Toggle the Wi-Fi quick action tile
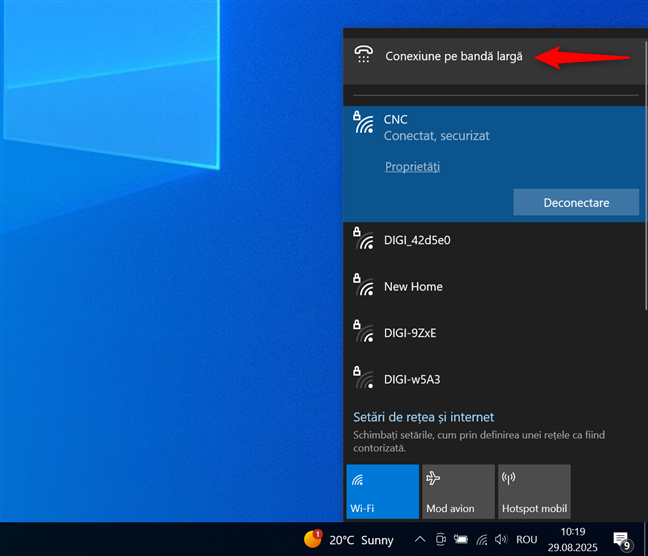648x556 pixels. point(382,491)
